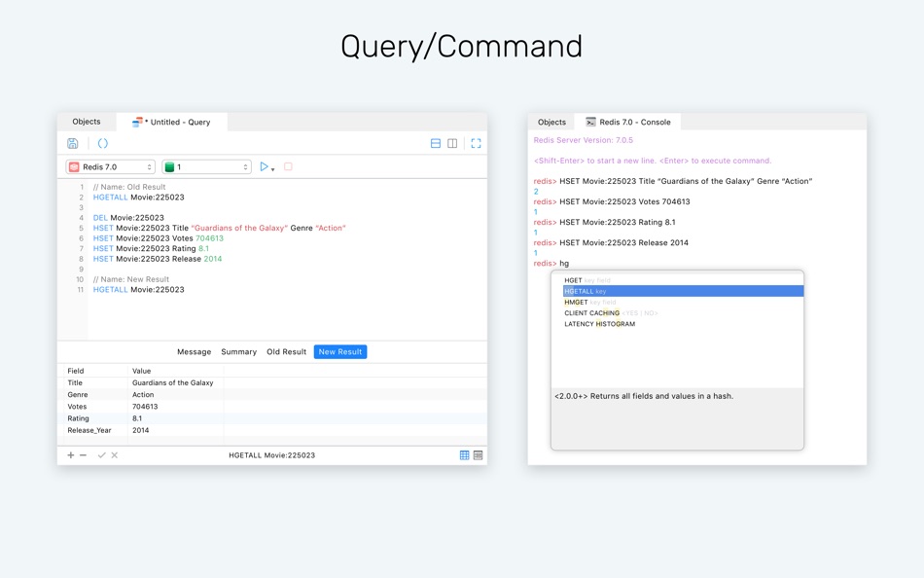The height and width of the screenshot is (578, 924).
Task: Switch to horizontal split layout icon
Action: click(x=436, y=143)
